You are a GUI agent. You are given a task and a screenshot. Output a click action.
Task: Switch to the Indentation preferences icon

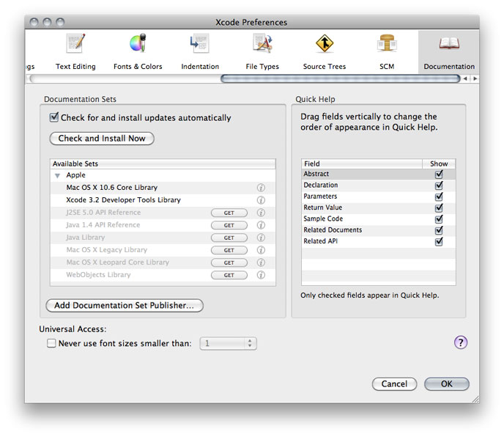pos(200,50)
